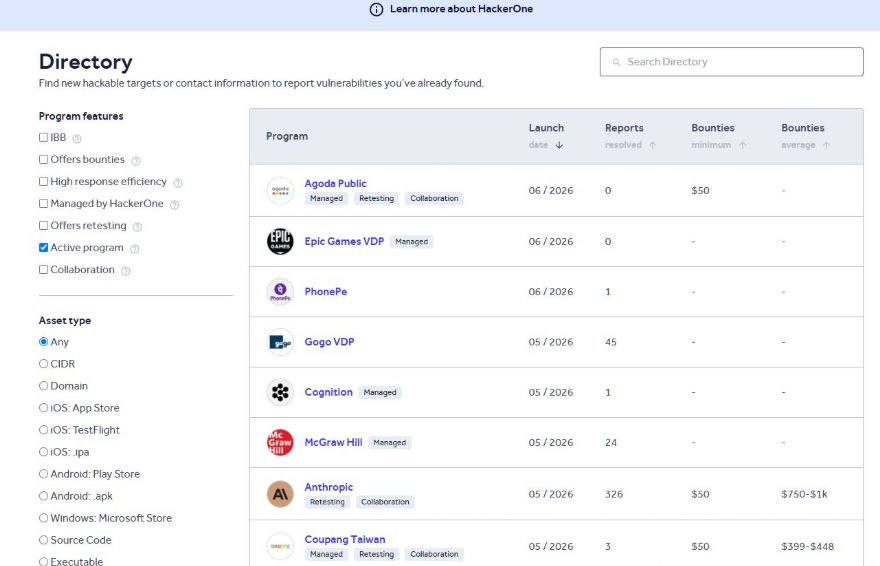The image size is (880, 566).
Task: Click the Managed tag on McGraw Hill
Action: pyautogui.click(x=389, y=443)
